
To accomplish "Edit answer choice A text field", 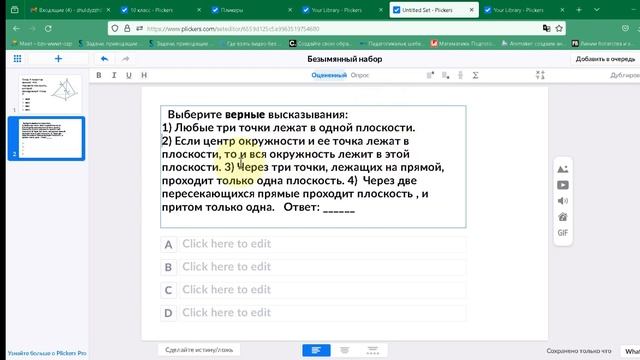I will point(323,244).
